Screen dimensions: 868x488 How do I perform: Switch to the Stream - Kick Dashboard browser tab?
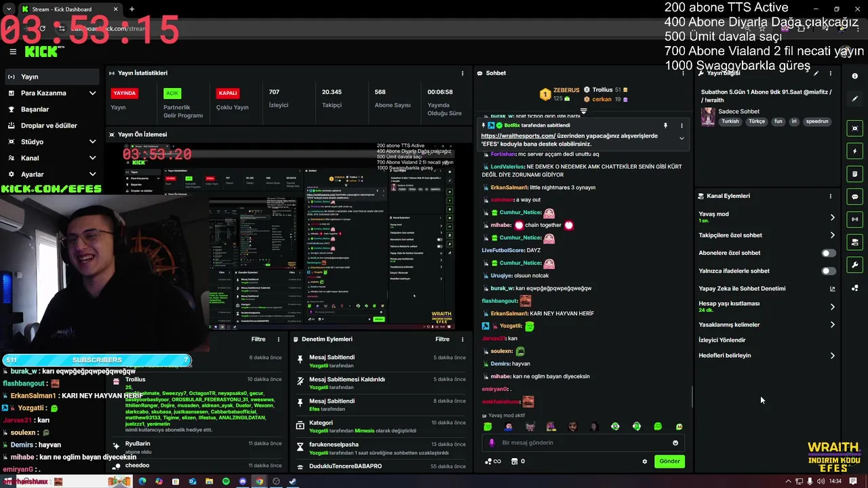click(69, 9)
